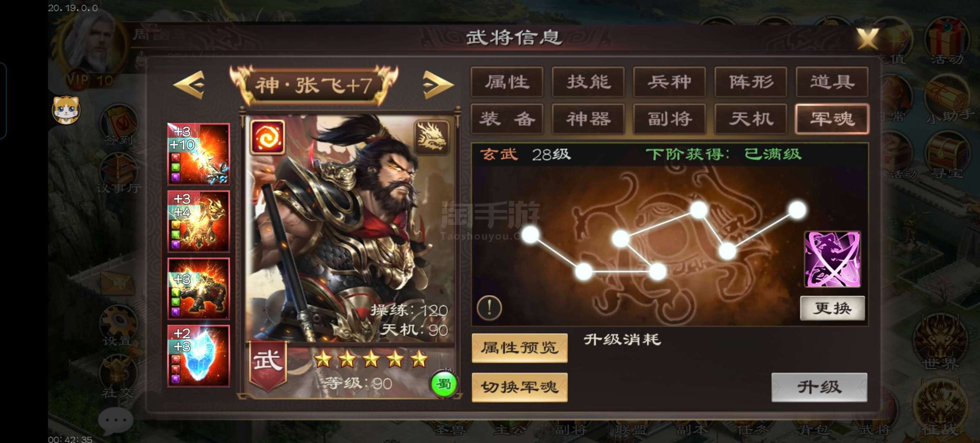Open the chat bubble icon
Screen dimensions: 980x443
tap(115, 420)
